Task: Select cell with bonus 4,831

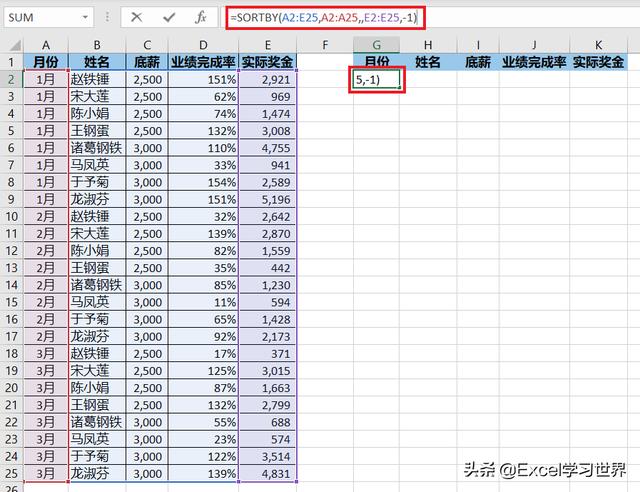Action: point(267,474)
